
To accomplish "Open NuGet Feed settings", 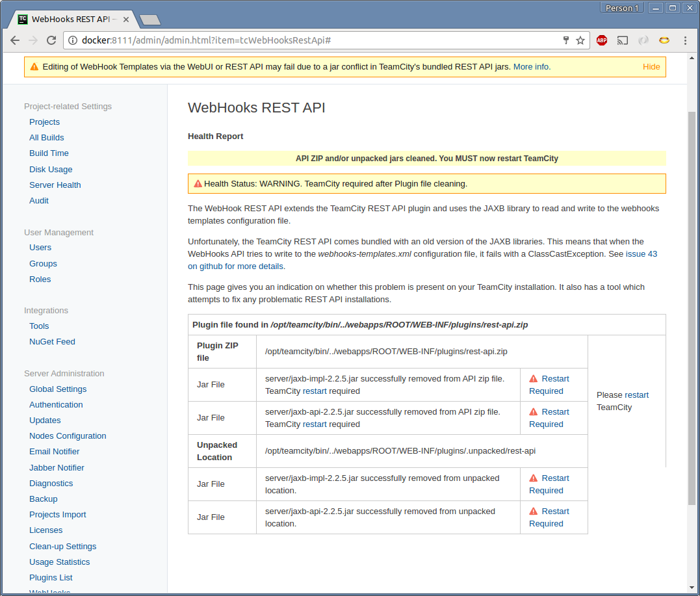I will pyautogui.click(x=52, y=341).
